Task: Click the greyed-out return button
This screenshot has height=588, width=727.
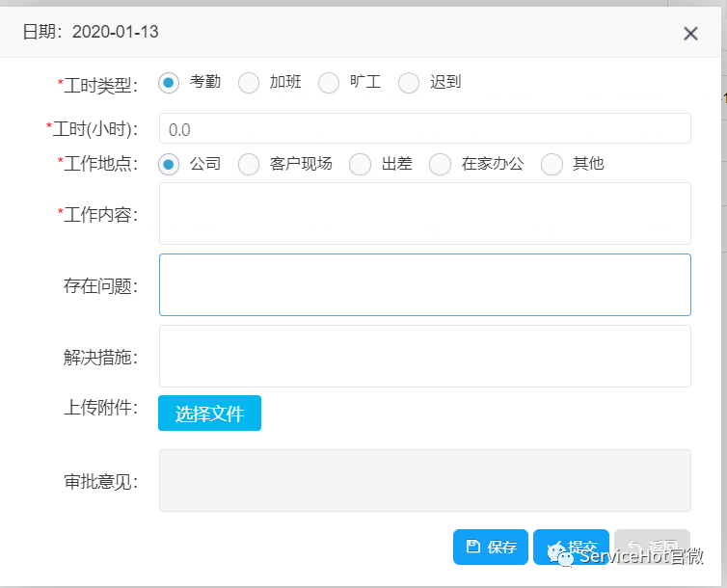Action: [x=652, y=548]
